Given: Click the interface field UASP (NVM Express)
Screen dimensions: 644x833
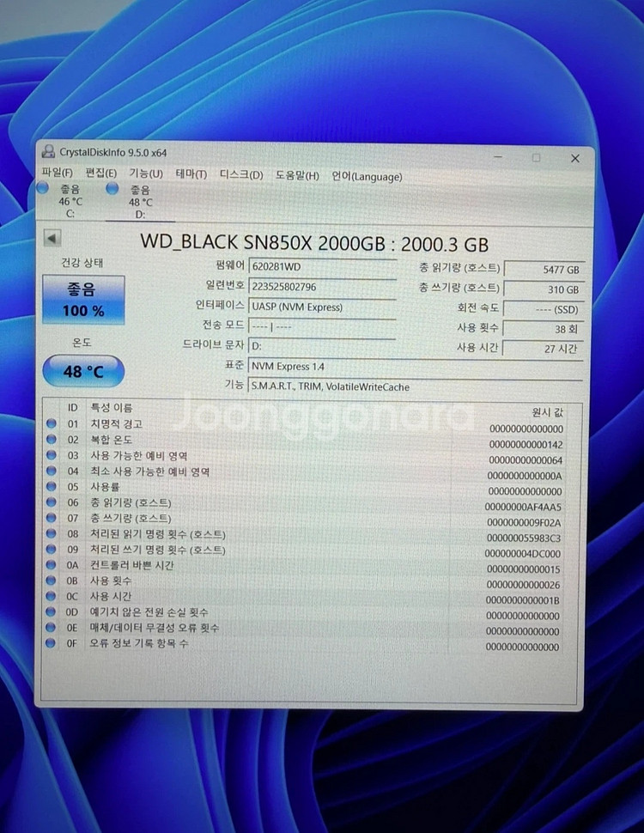Looking at the screenshot, I should (322, 307).
